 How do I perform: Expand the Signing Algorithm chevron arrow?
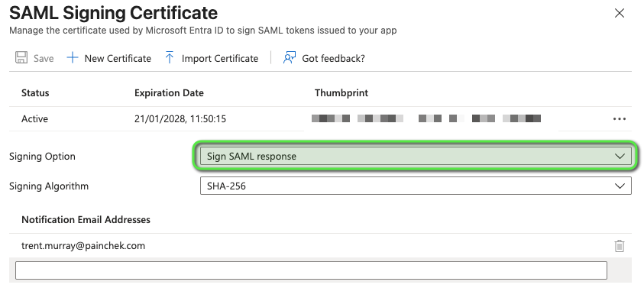[x=620, y=186]
